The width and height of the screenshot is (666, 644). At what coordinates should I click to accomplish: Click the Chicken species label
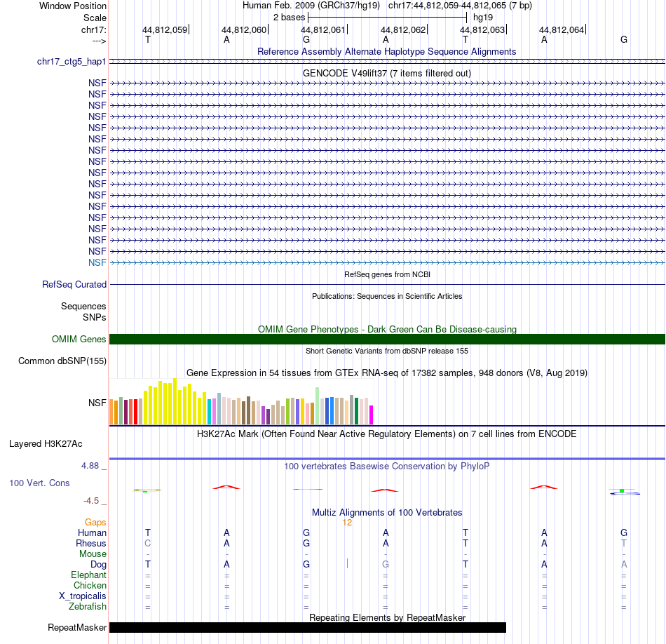[90, 585]
